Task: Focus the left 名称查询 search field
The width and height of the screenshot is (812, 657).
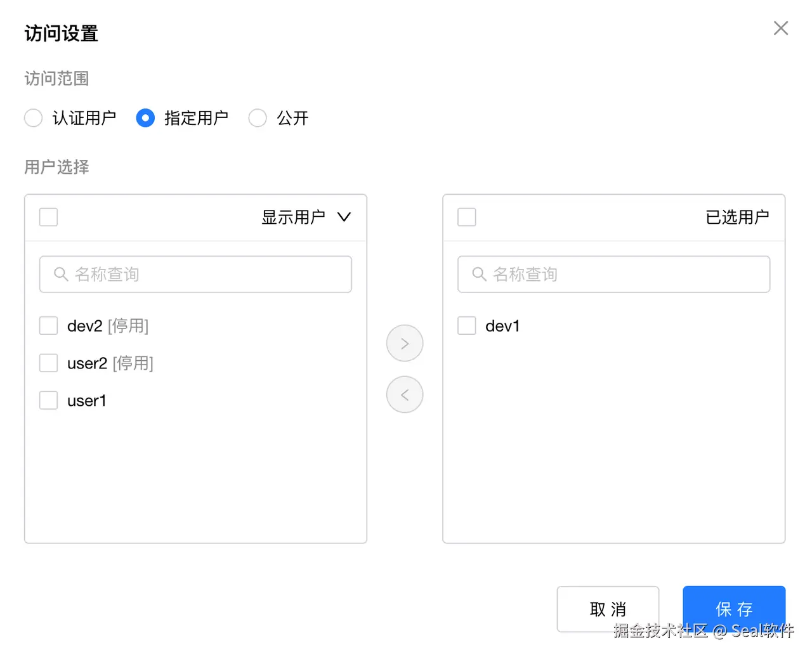Action: pyautogui.click(x=209, y=274)
